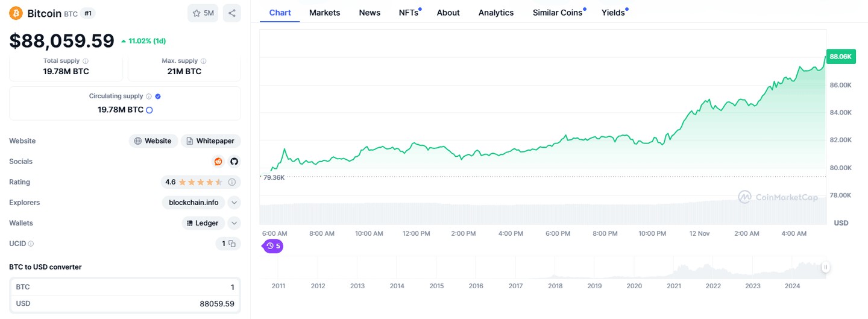Open the Bitcoin Website link
868x319 pixels.
pyautogui.click(x=154, y=141)
